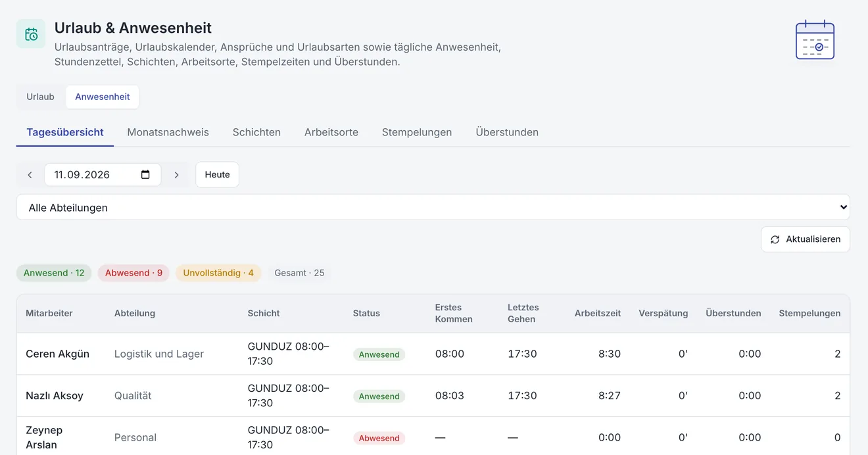The image size is (868, 455).
Task: Go to previous day with left chevron
Action: (30, 175)
